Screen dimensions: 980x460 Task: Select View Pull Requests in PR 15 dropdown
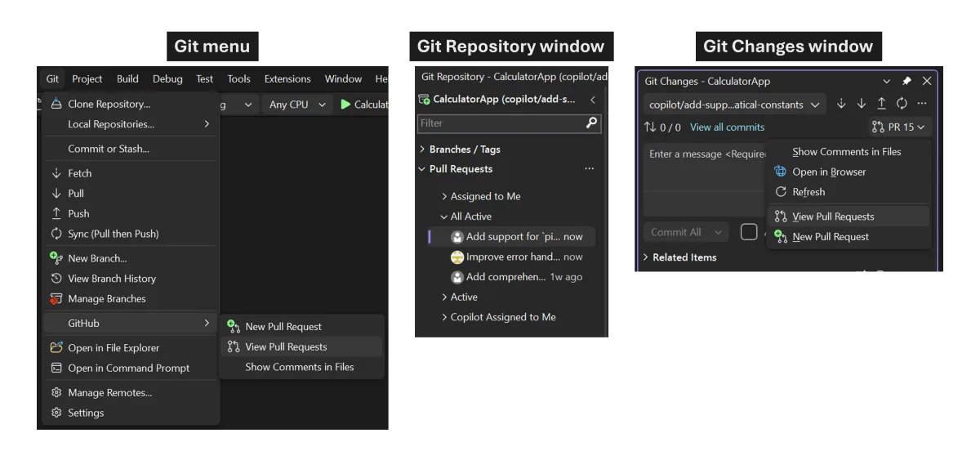(x=849, y=217)
